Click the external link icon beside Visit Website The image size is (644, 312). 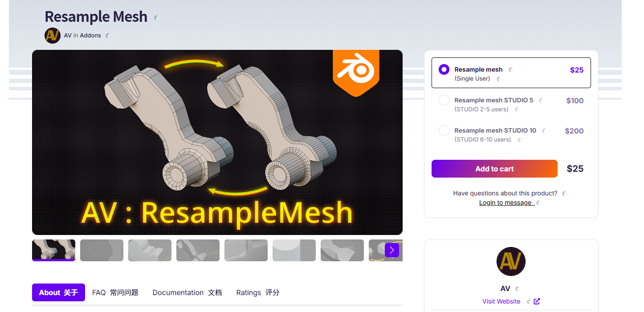tap(537, 301)
